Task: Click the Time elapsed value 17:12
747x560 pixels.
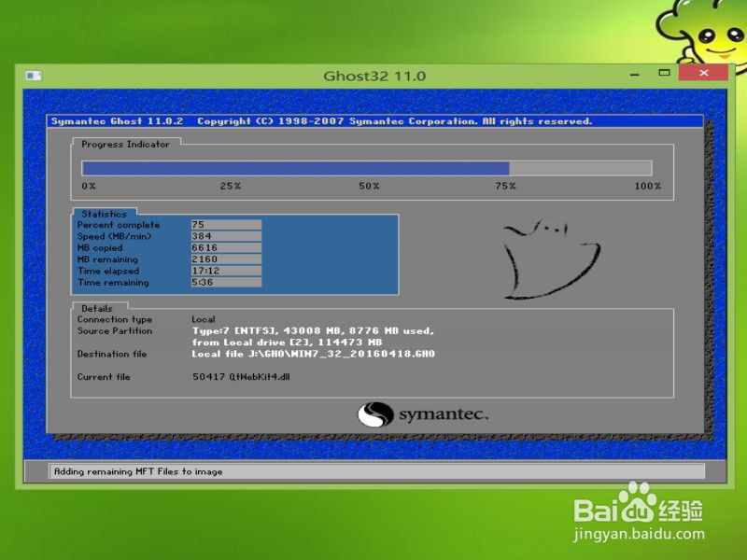Action: (x=226, y=271)
